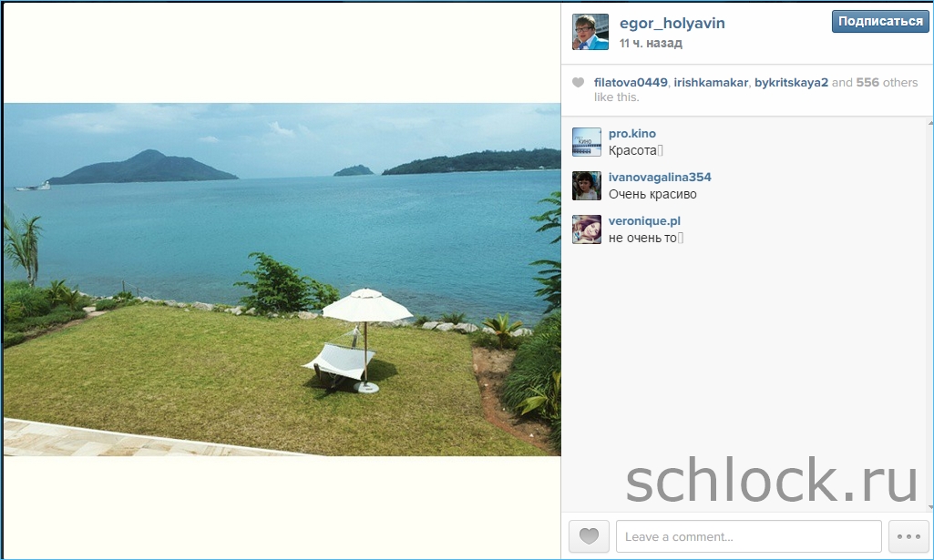This screenshot has width=934, height=560.
Task: Click the Leave a comment field
Action: 749,536
